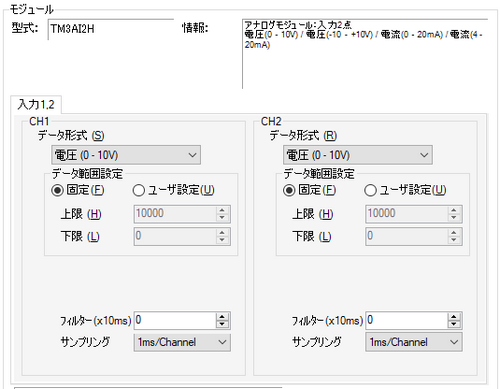Open the CH2 データ形式 dropdown
This screenshot has height=389, width=500.
tap(358, 155)
